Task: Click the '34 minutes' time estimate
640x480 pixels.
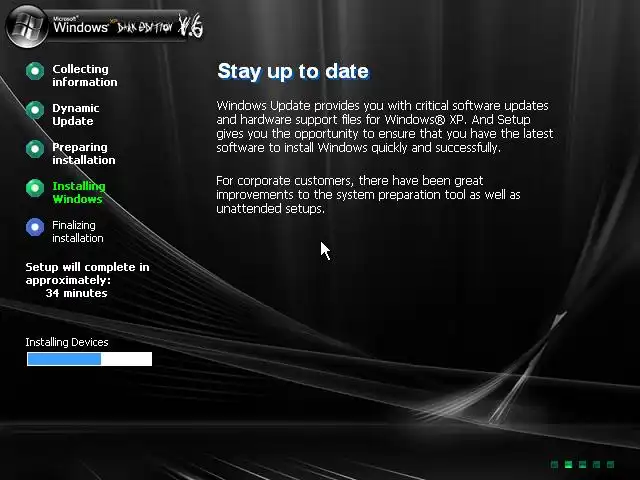Action: coord(76,293)
